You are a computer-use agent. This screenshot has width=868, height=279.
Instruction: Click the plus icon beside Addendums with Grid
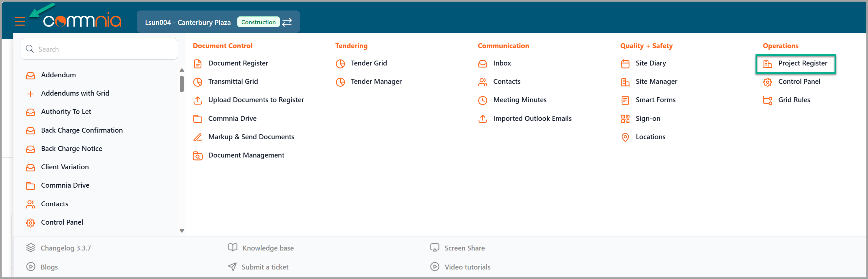[30, 94]
